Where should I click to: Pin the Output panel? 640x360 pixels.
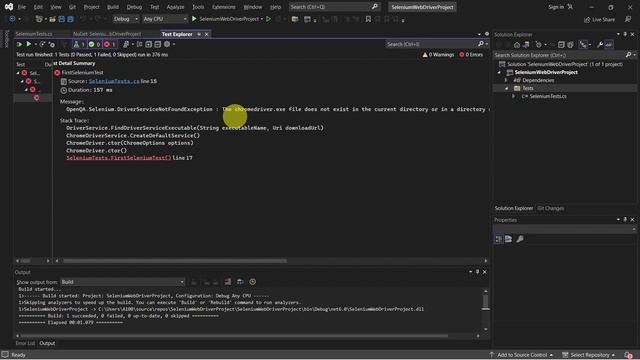pyautogui.click(x=477, y=272)
